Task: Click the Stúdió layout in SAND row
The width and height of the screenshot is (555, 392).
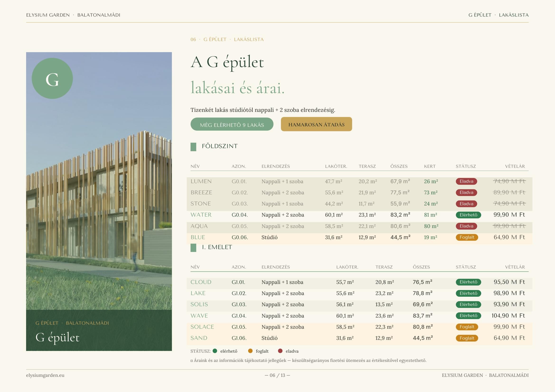Action: tap(269, 338)
